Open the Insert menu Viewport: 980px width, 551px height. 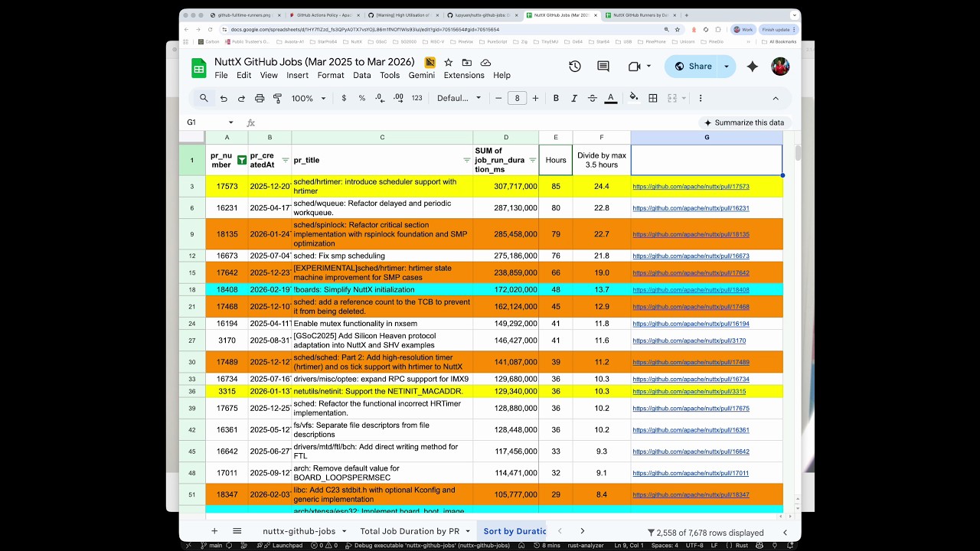pyautogui.click(x=297, y=75)
